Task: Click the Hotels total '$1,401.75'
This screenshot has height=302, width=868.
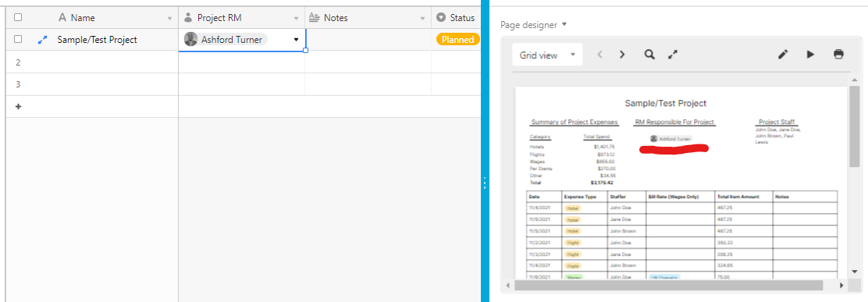Action: [x=604, y=147]
